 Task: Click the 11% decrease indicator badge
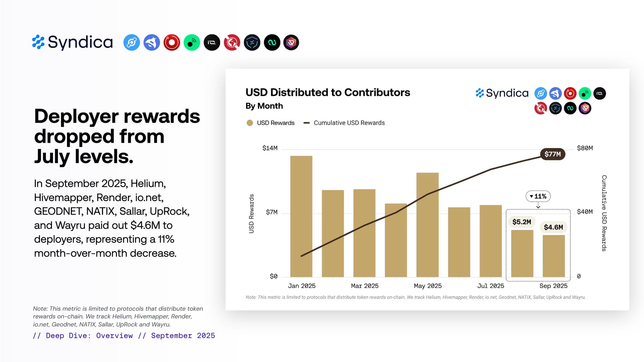coord(538,196)
